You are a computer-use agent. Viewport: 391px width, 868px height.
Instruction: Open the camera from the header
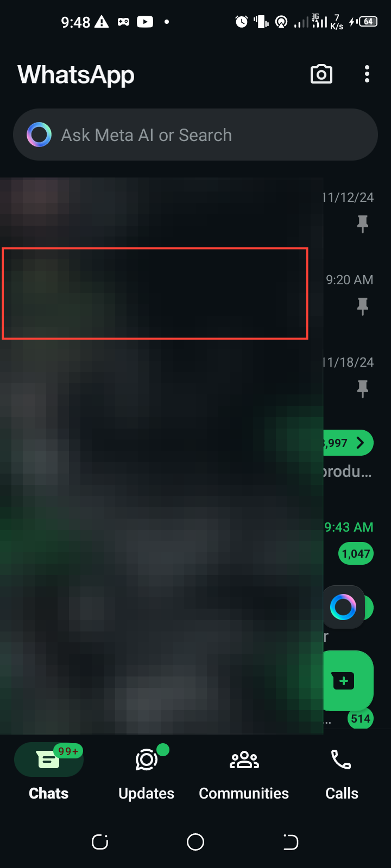coord(321,74)
